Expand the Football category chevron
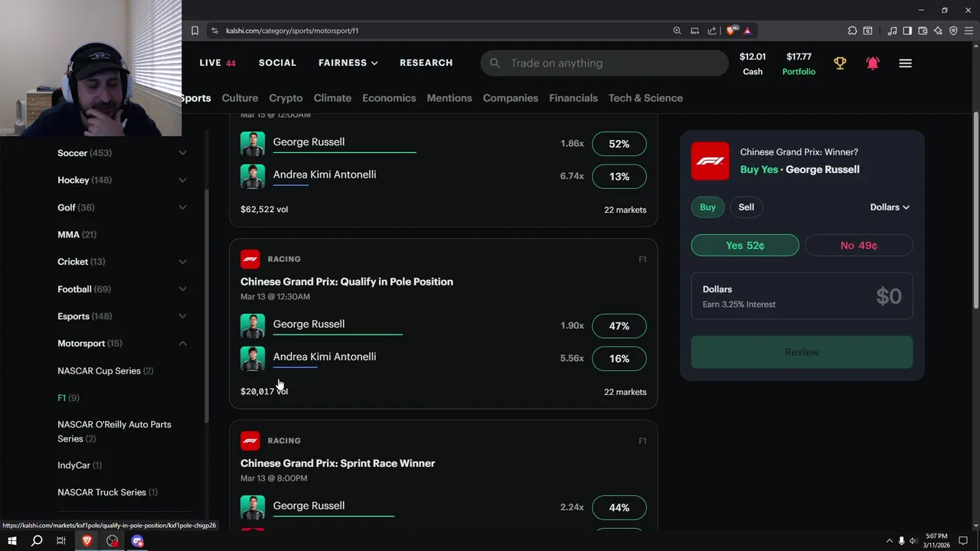 [182, 289]
